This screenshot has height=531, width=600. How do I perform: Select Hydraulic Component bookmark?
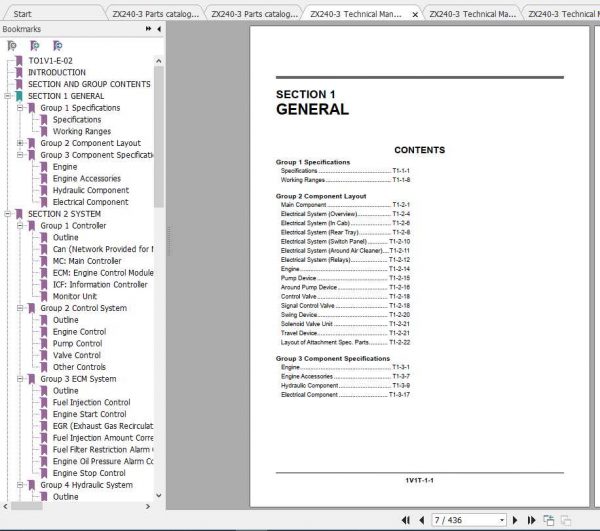91,190
